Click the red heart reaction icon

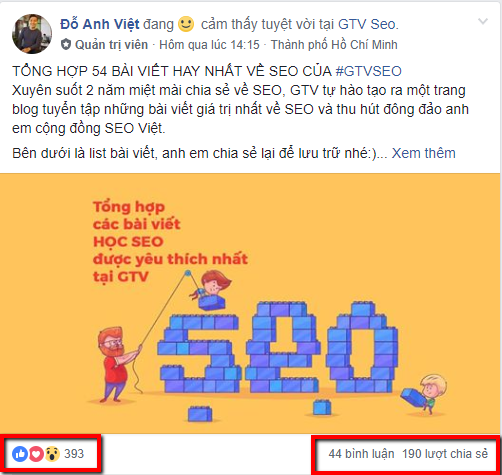click(x=36, y=454)
